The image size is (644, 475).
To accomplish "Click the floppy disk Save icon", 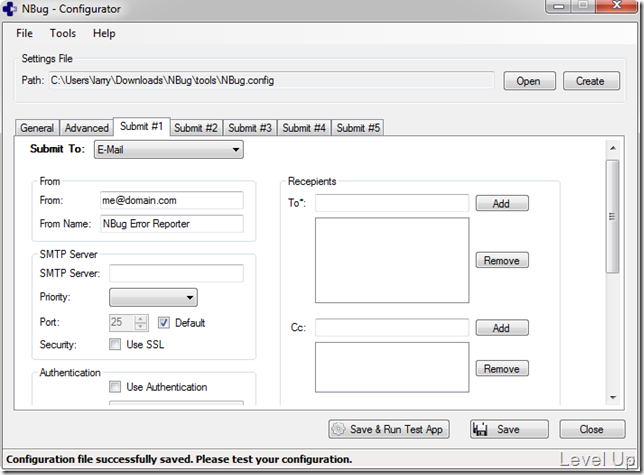I will (480, 429).
